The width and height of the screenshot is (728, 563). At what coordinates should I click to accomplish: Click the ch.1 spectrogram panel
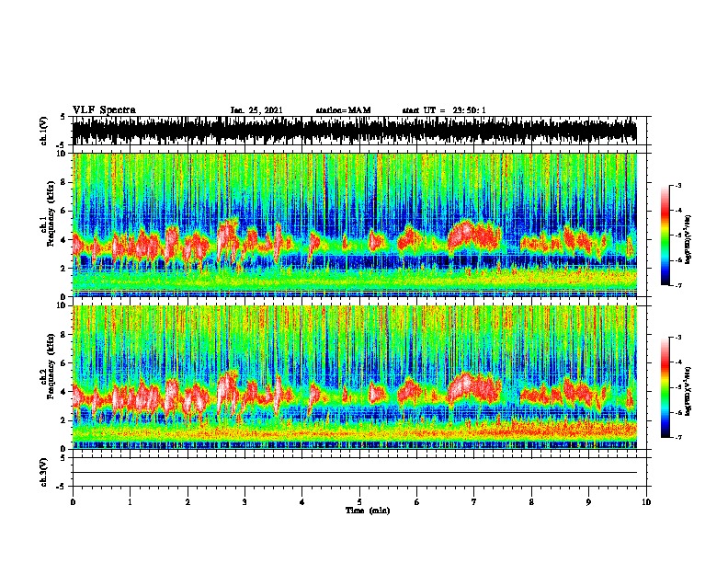click(x=355, y=224)
